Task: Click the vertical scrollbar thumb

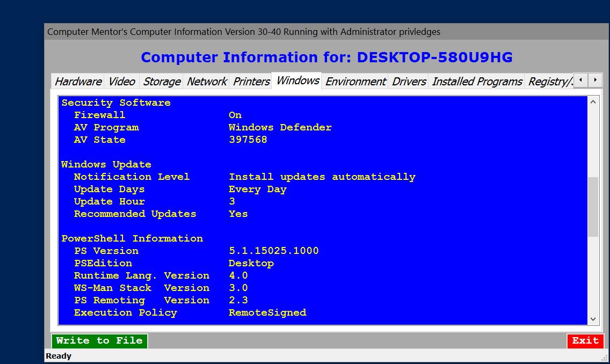Action: (x=593, y=207)
